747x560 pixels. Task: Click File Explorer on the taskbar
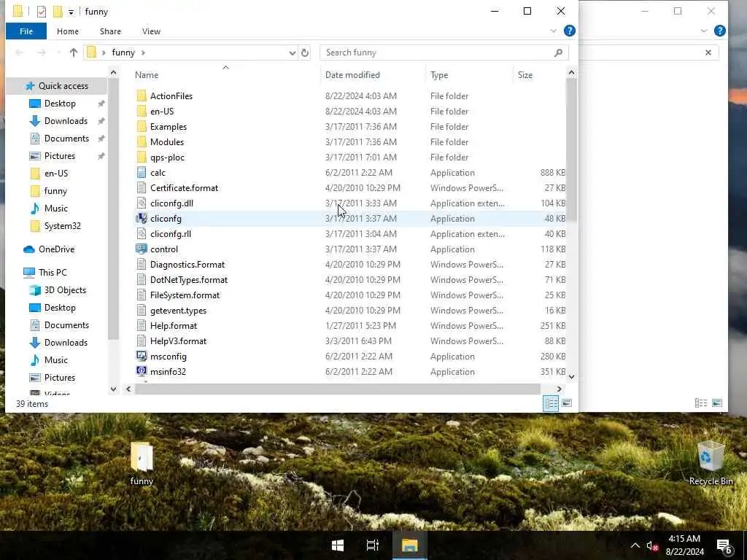point(410,545)
